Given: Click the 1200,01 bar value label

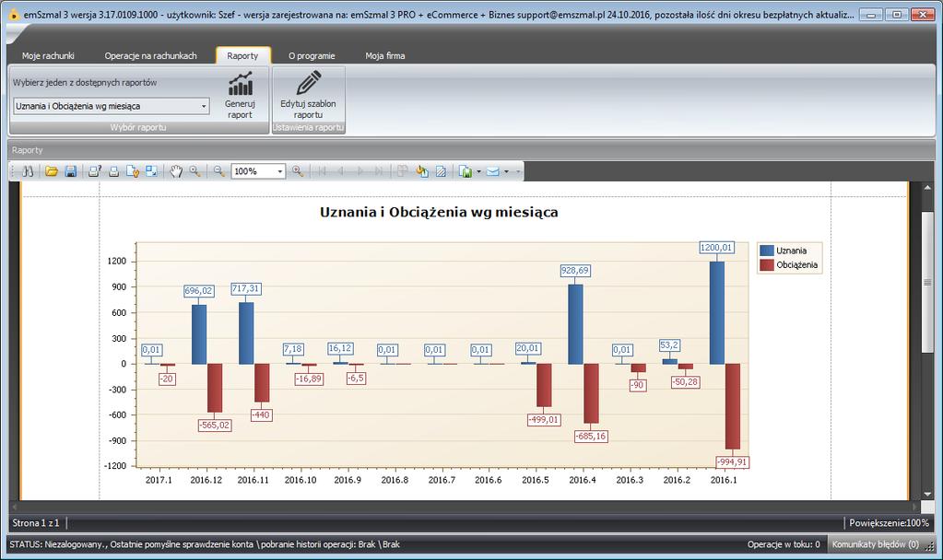Looking at the screenshot, I should coord(716,248).
